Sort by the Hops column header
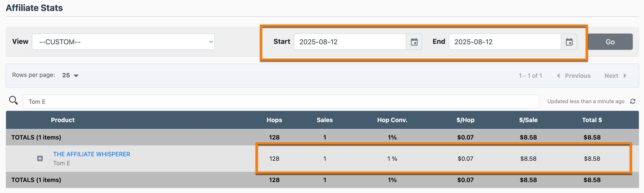The height and width of the screenshot is (193, 644). (274, 120)
